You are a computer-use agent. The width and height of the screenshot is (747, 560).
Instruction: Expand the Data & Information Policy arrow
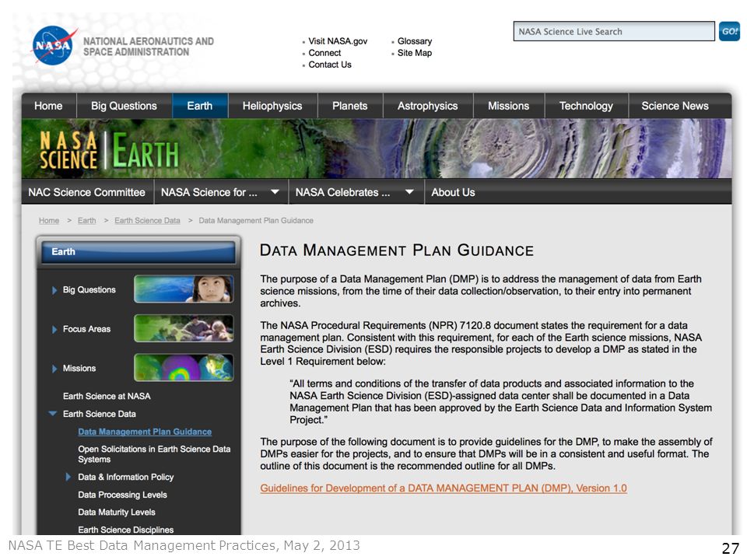[x=68, y=477]
